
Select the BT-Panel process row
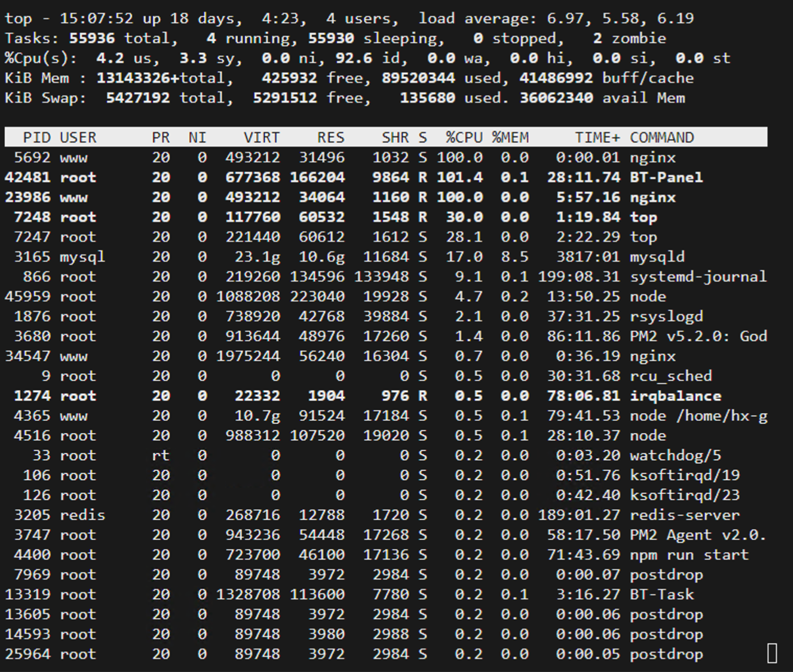[366, 177]
